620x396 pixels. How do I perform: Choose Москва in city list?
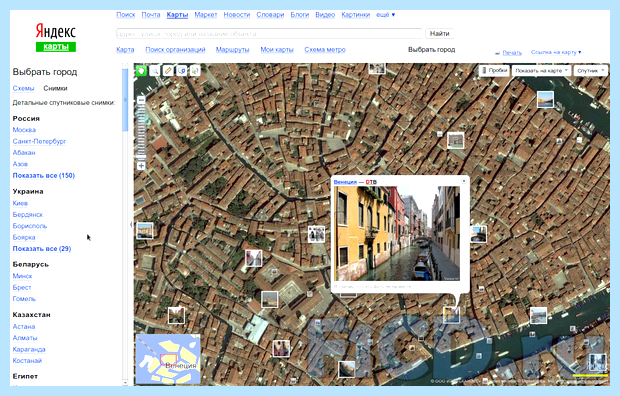click(24, 130)
